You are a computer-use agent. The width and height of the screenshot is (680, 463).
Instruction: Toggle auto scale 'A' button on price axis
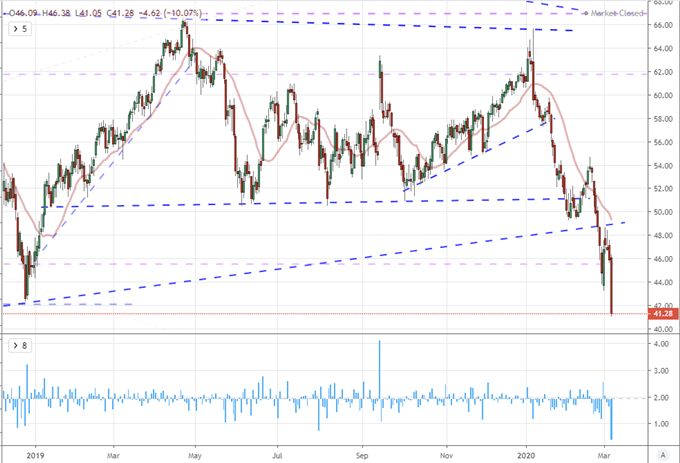tap(662, 455)
